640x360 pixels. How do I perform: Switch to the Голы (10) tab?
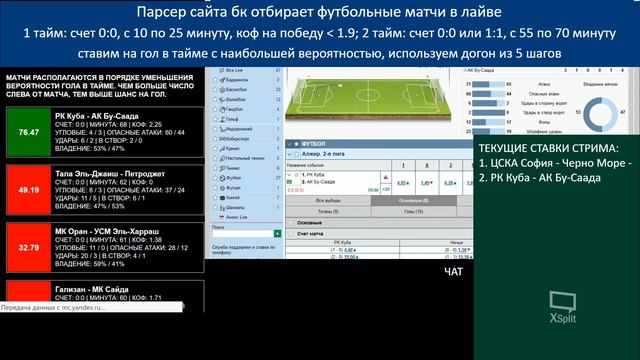pos(413,211)
